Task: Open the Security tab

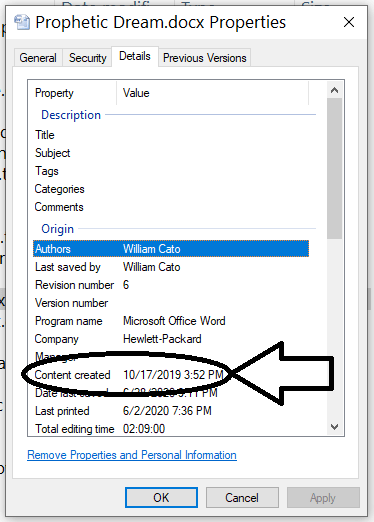Action: pos(88,58)
